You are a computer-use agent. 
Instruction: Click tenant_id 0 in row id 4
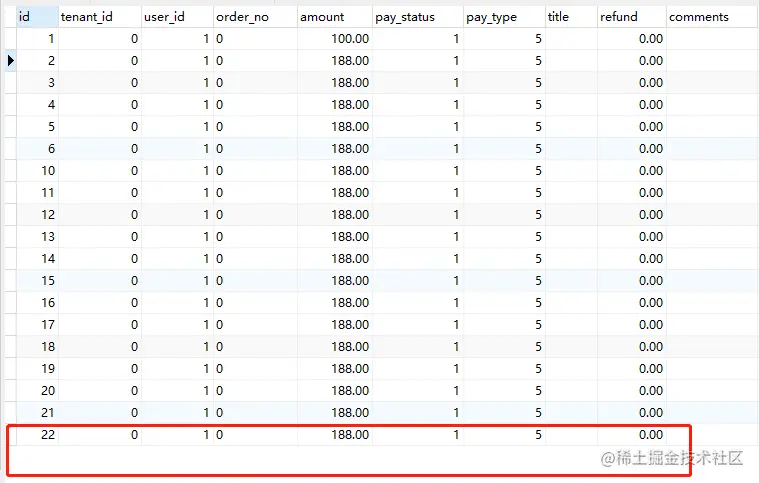pos(100,105)
